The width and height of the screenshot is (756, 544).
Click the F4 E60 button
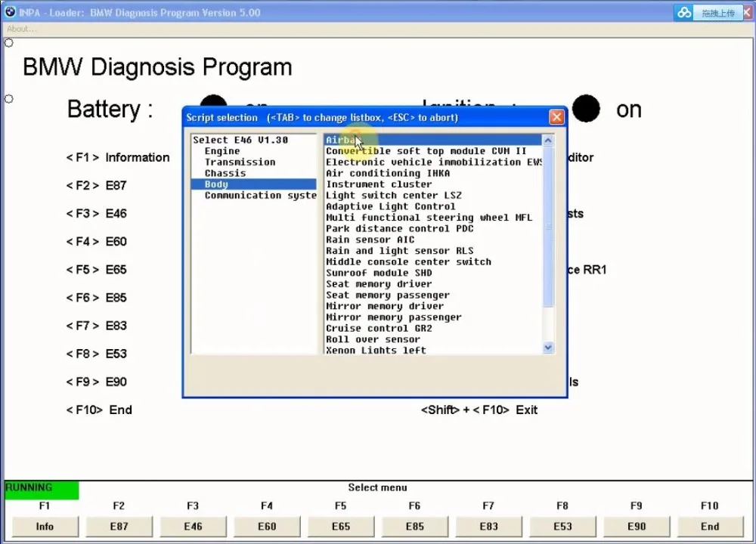click(267, 527)
